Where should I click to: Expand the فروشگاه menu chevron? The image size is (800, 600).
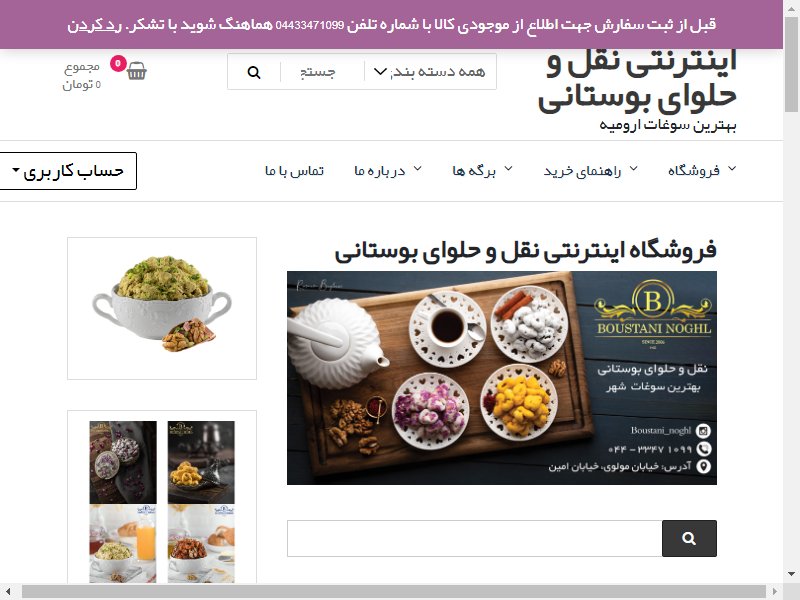(732, 169)
